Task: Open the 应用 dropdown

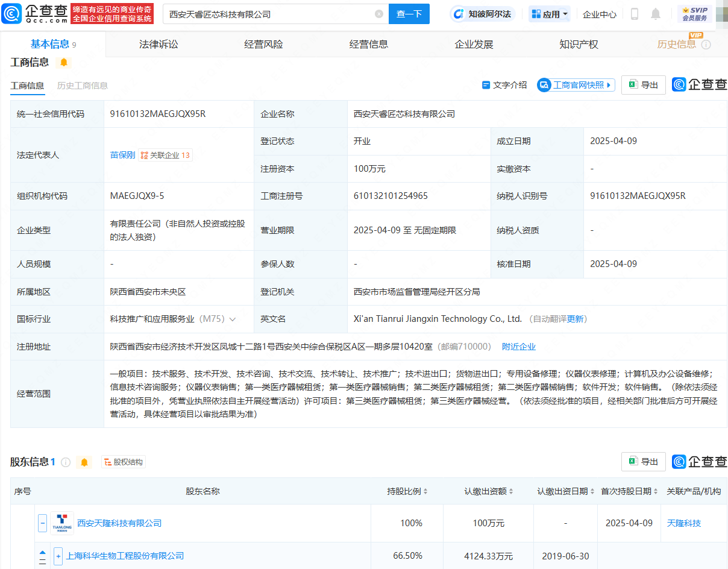Action: [x=550, y=14]
